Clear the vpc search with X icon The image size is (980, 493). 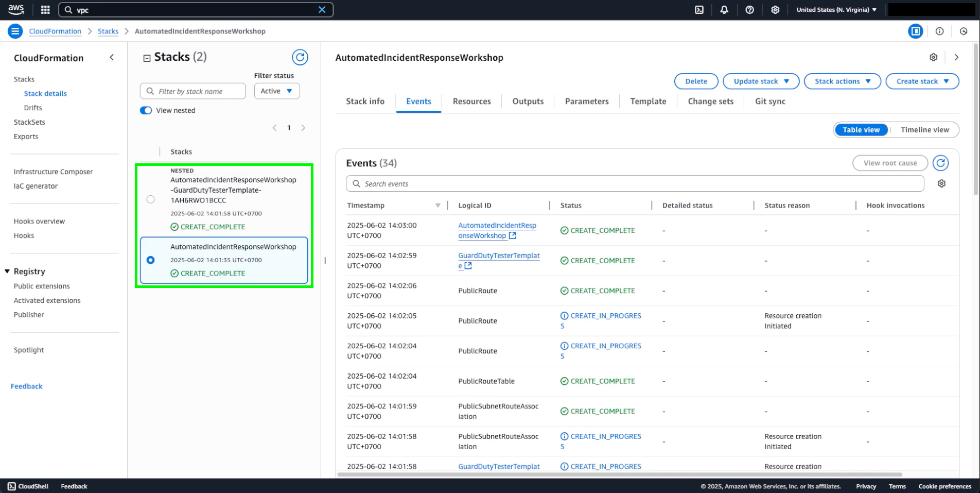[322, 10]
